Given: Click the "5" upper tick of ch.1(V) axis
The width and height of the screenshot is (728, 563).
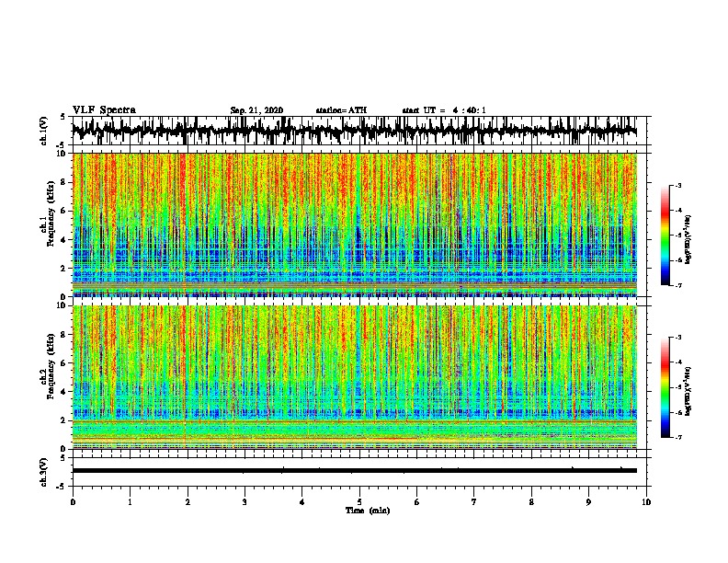Looking at the screenshot, I should 63,117.
